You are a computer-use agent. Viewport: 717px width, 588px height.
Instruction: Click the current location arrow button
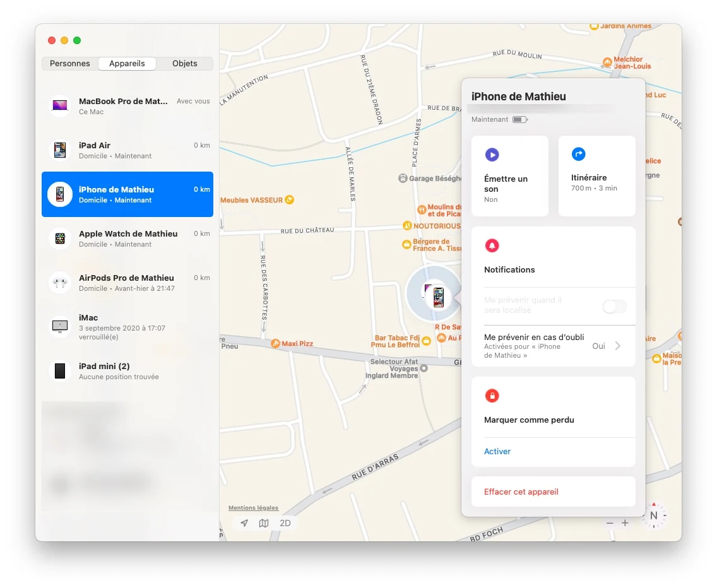(x=244, y=522)
